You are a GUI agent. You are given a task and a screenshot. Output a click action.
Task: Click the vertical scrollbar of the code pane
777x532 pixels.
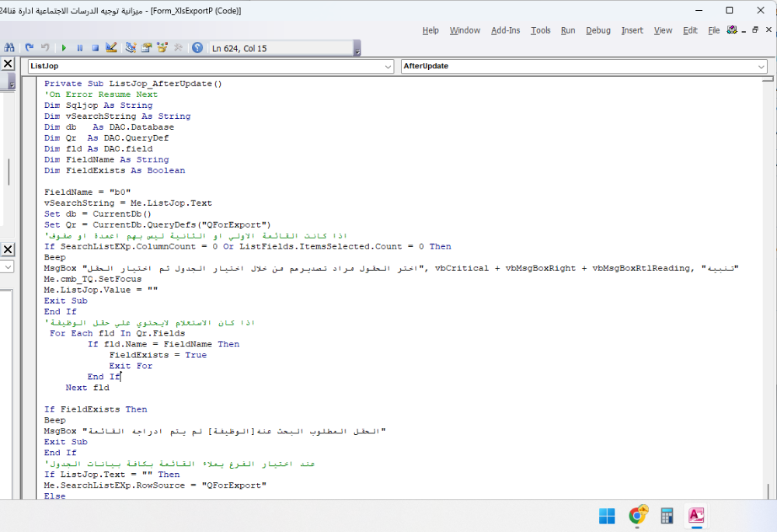tap(768, 290)
